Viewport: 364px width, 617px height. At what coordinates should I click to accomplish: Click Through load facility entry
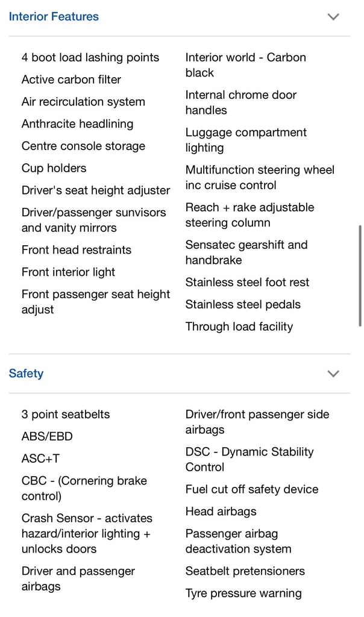pyautogui.click(x=239, y=327)
